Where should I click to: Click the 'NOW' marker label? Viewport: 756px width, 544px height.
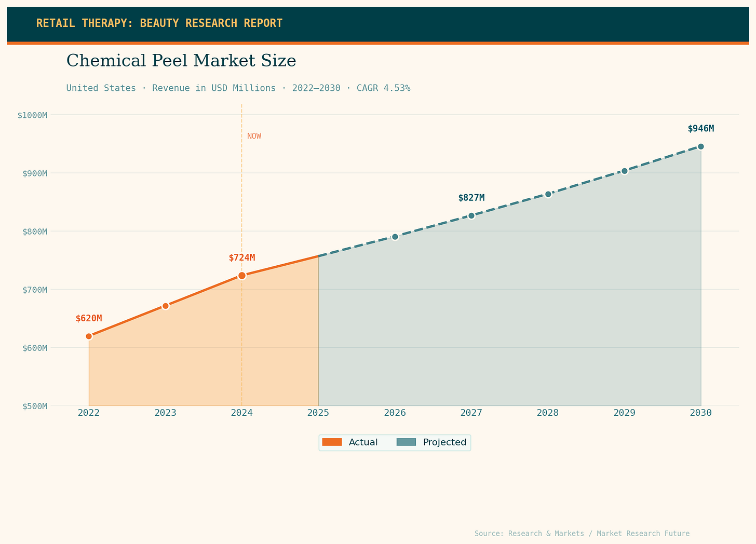tap(254, 137)
